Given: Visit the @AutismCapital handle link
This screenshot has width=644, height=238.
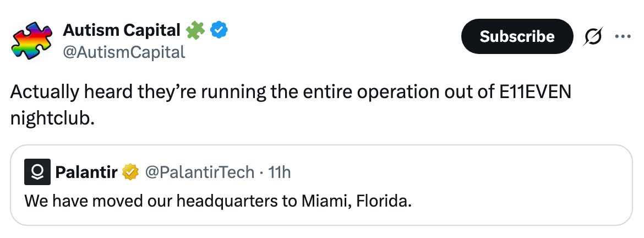Looking at the screenshot, I should point(124,52).
